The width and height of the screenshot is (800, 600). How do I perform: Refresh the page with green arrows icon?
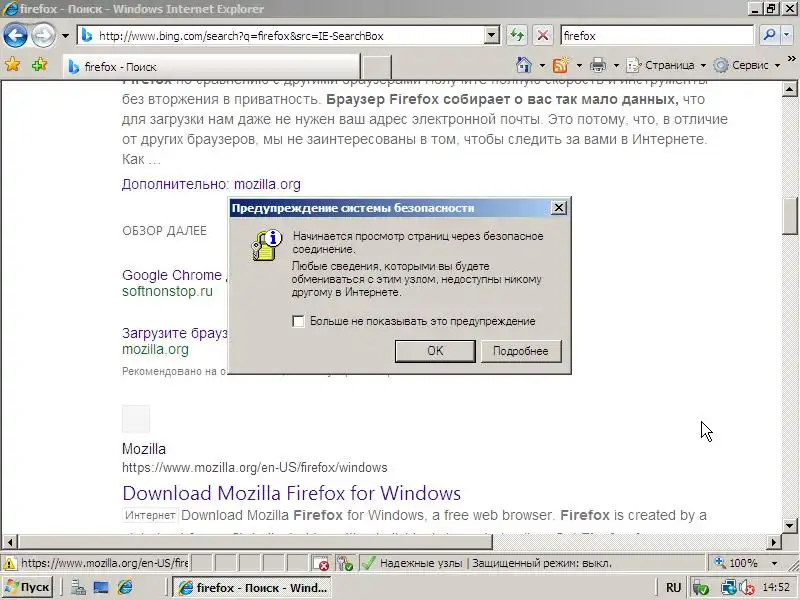[x=517, y=36]
